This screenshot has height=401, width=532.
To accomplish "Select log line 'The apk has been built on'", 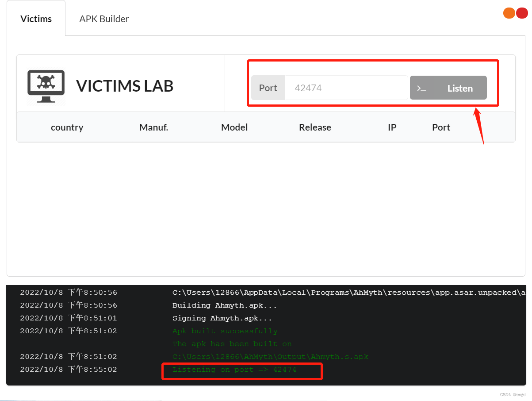I will (x=232, y=344).
